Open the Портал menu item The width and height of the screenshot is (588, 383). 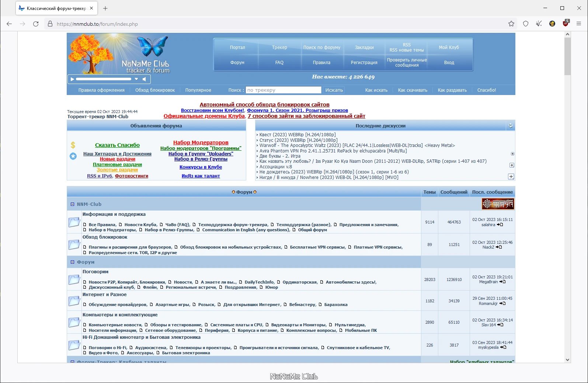(237, 48)
